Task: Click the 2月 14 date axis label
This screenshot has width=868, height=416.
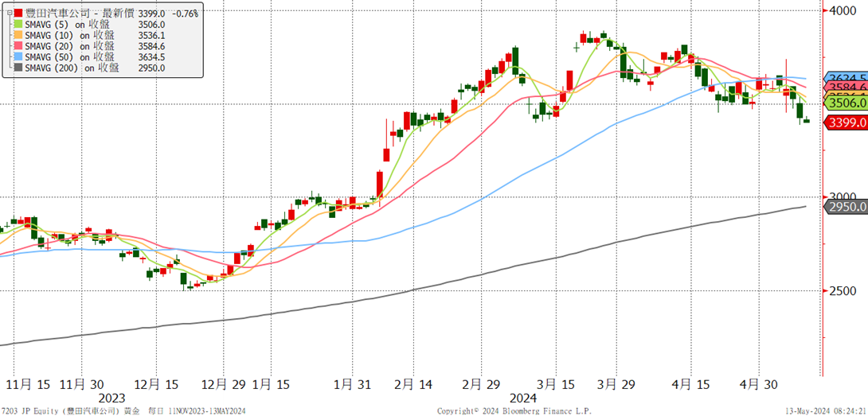Action: click(415, 383)
